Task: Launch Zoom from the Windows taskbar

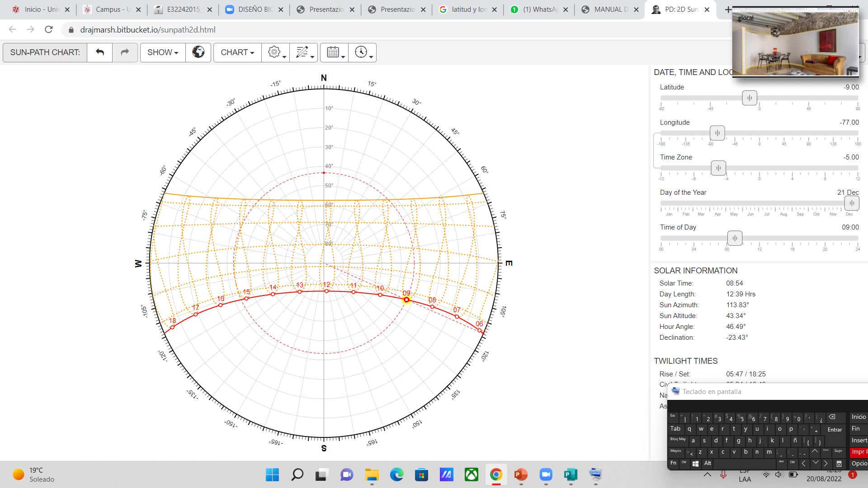Action: 546,474
